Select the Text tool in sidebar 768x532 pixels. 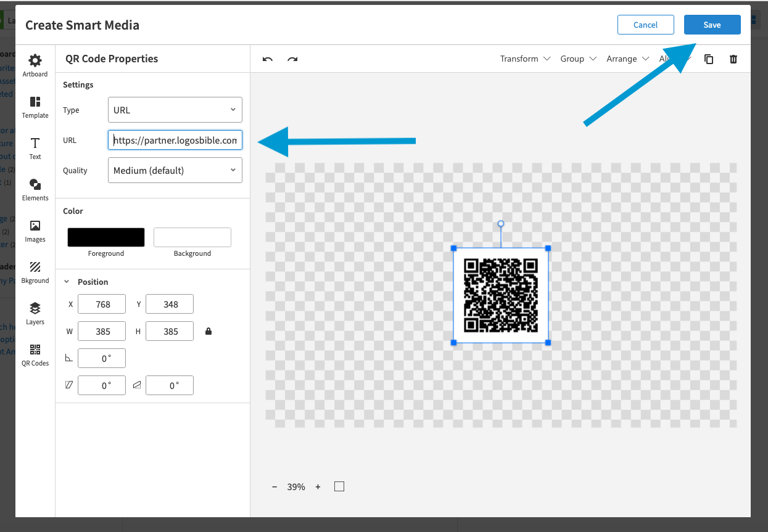click(x=35, y=149)
